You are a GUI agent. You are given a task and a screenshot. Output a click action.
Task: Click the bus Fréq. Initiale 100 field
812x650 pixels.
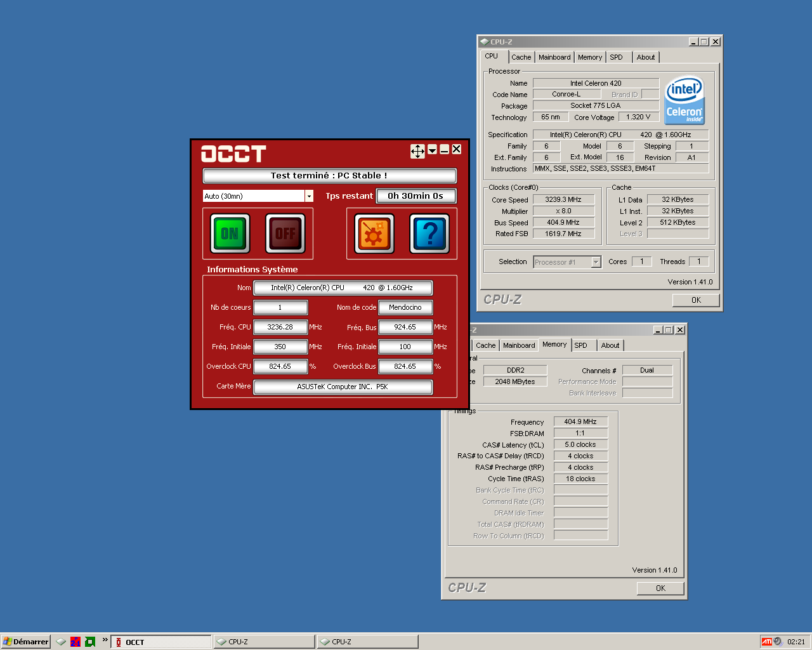coord(405,347)
